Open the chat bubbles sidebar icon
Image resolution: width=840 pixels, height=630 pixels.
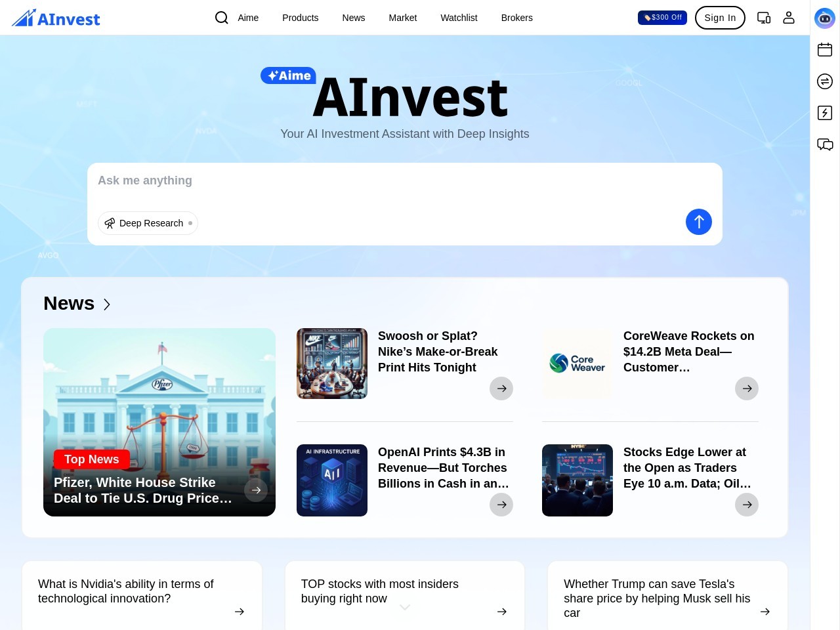point(825,144)
